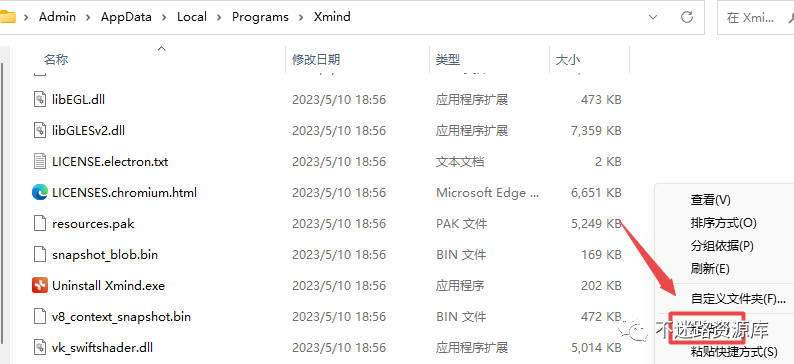Image resolution: width=794 pixels, height=364 pixels.
Task: Expand the chevron after Admin breadcrumb
Action: (88, 17)
